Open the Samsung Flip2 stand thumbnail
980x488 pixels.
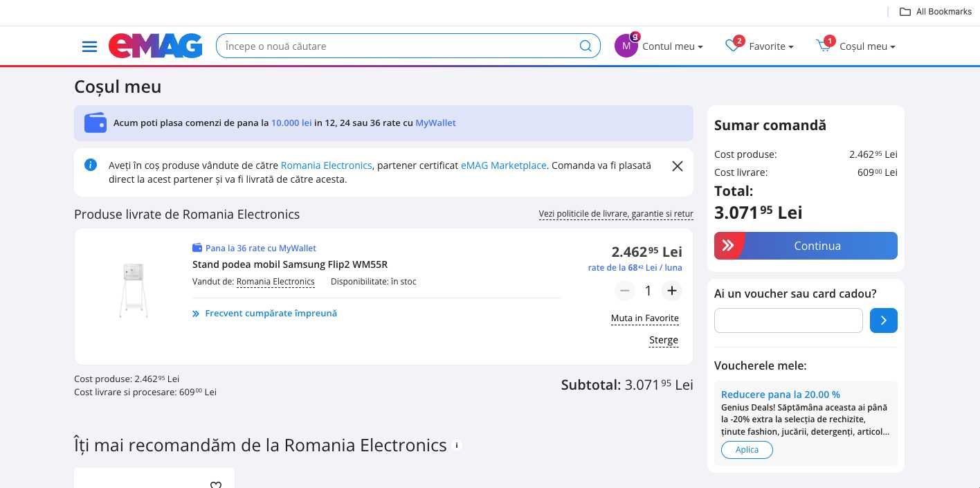(x=133, y=291)
